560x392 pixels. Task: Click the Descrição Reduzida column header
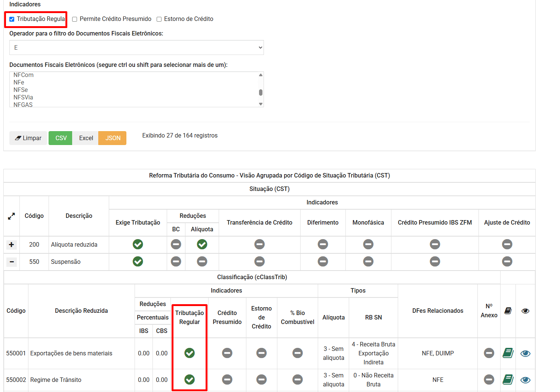coord(81,311)
